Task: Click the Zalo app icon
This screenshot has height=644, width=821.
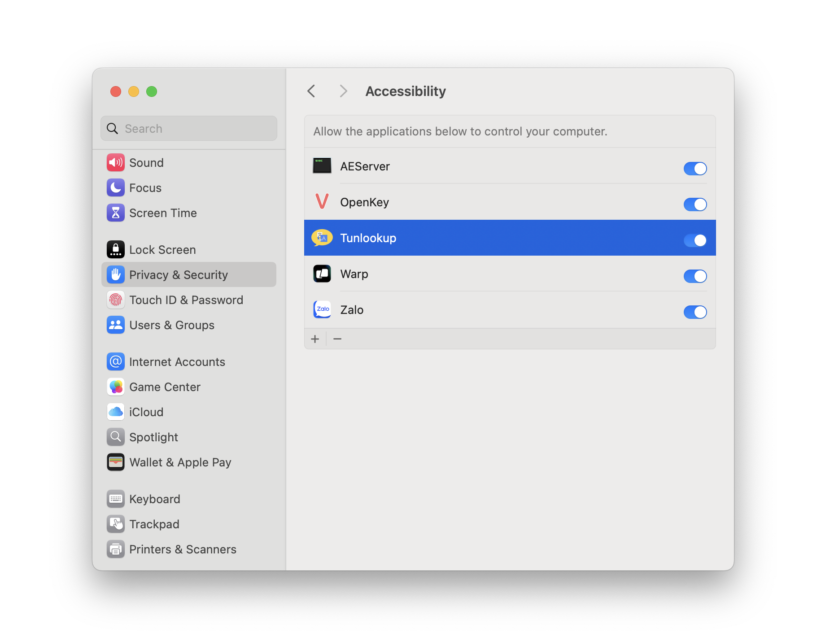Action: coord(322,309)
